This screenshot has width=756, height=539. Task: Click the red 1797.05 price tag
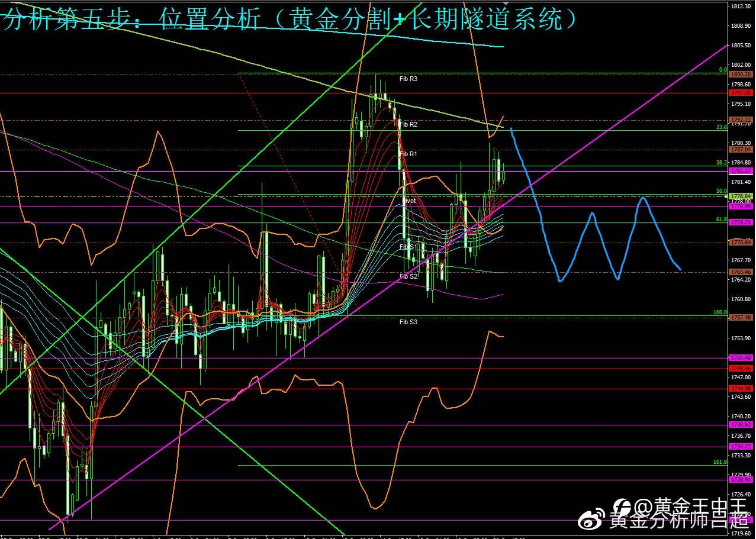[741, 93]
